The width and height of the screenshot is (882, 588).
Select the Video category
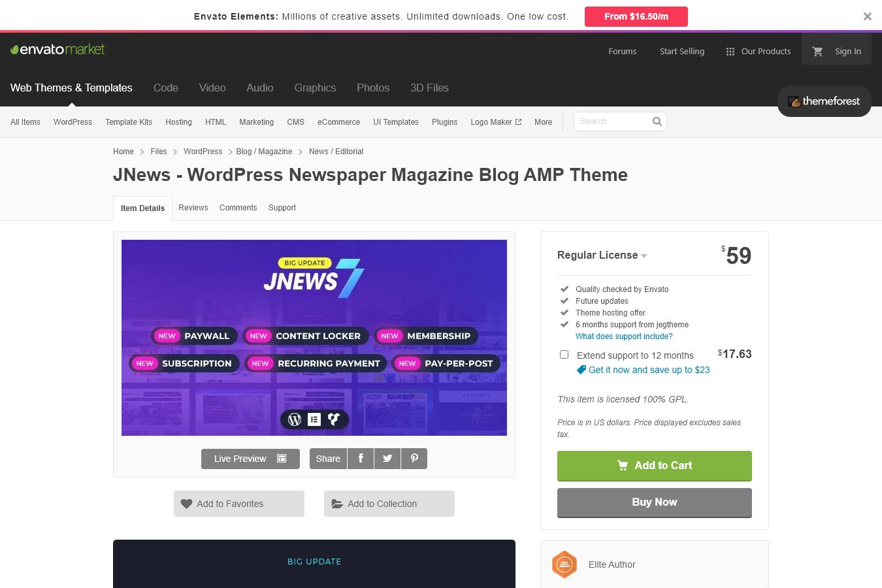click(212, 88)
